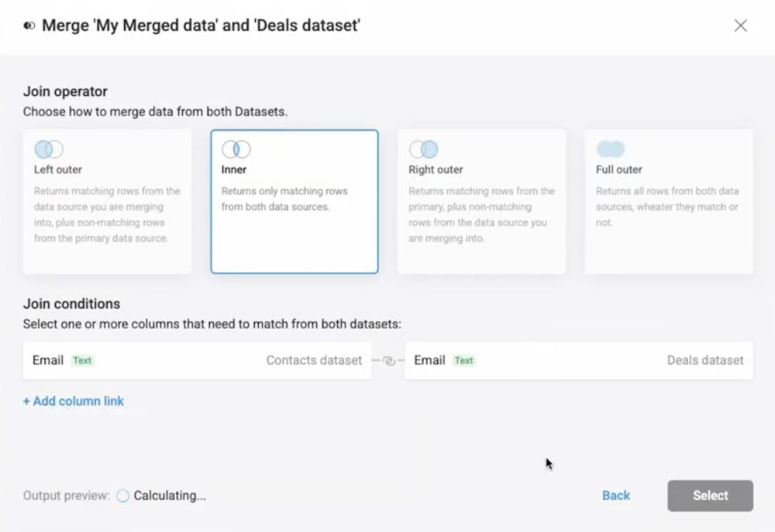Click the Inner join Venn diagram icon
Image resolution: width=775 pixels, height=532 pixels.
point(236,149)
